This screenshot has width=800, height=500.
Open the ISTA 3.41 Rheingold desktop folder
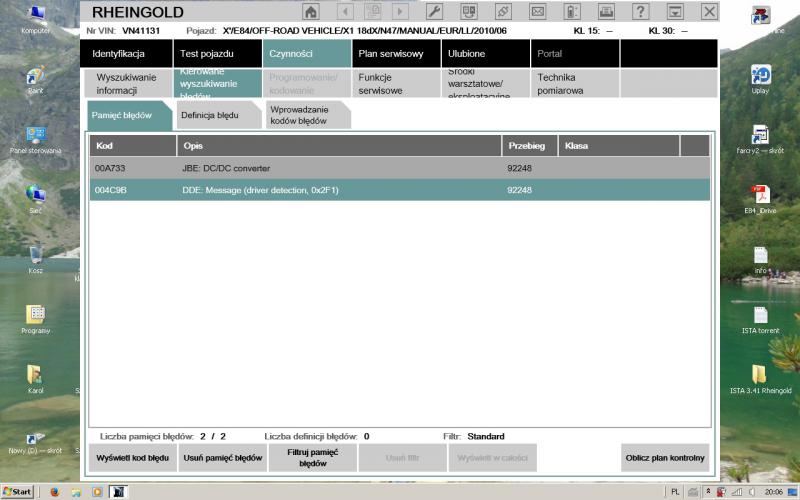click(x=760, y=380)
